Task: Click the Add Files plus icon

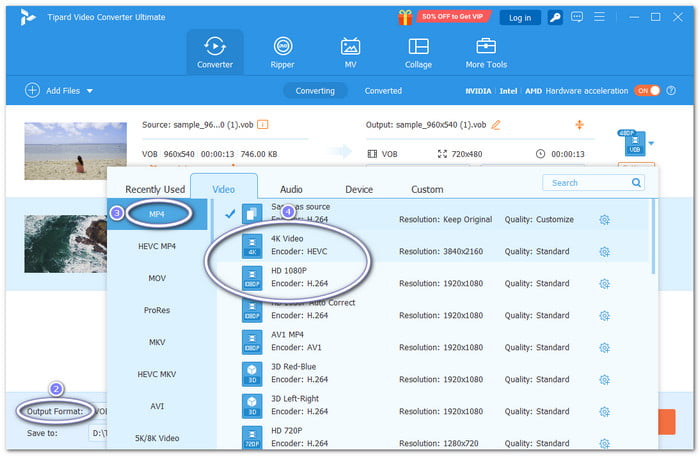Action: [x=32, y=90]
